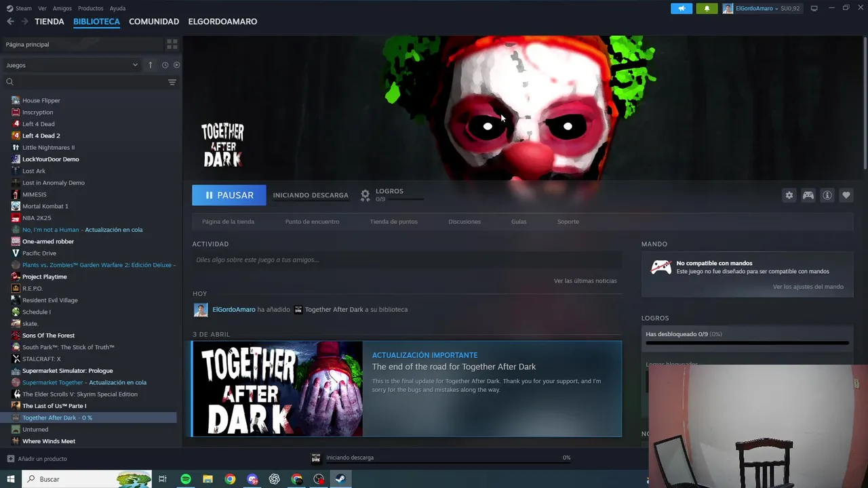Click the BIBLIOTECA tab

point(96,22)
